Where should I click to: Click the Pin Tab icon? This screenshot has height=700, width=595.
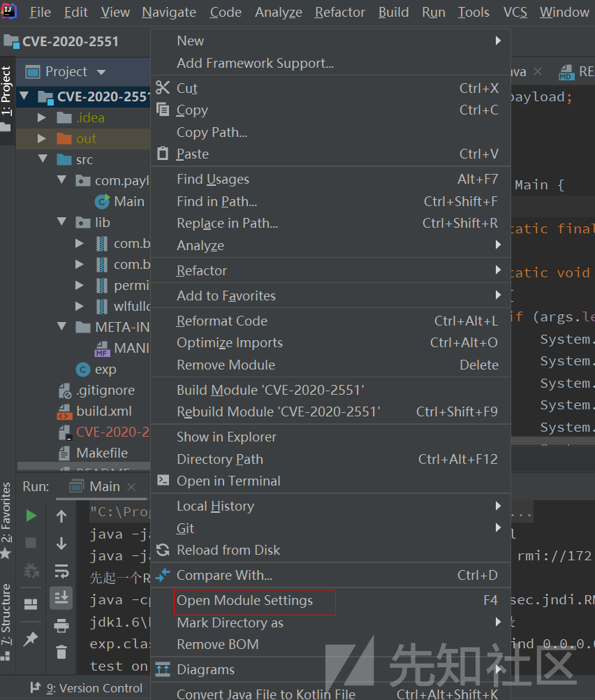point(31,639)
